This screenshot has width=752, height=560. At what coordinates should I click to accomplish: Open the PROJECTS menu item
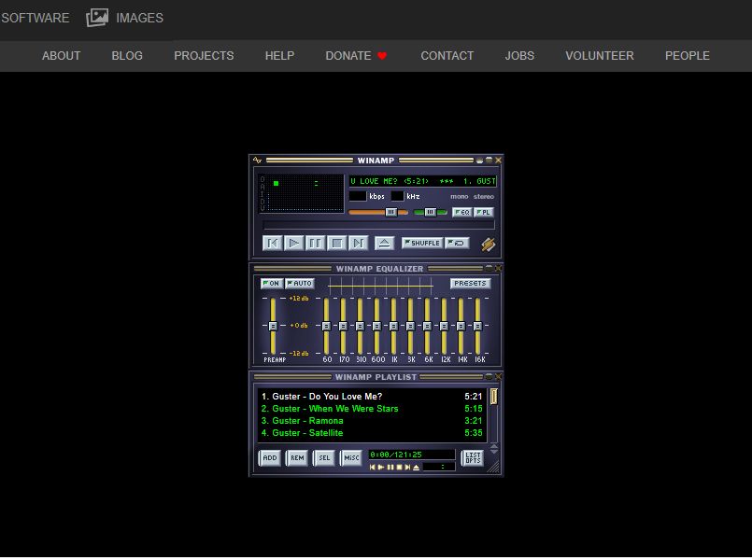(204, 56)
